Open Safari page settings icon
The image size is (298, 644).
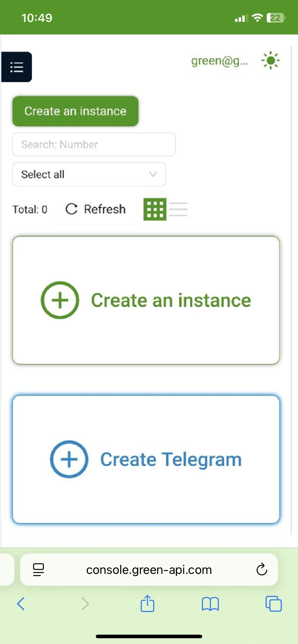point(39,570)
